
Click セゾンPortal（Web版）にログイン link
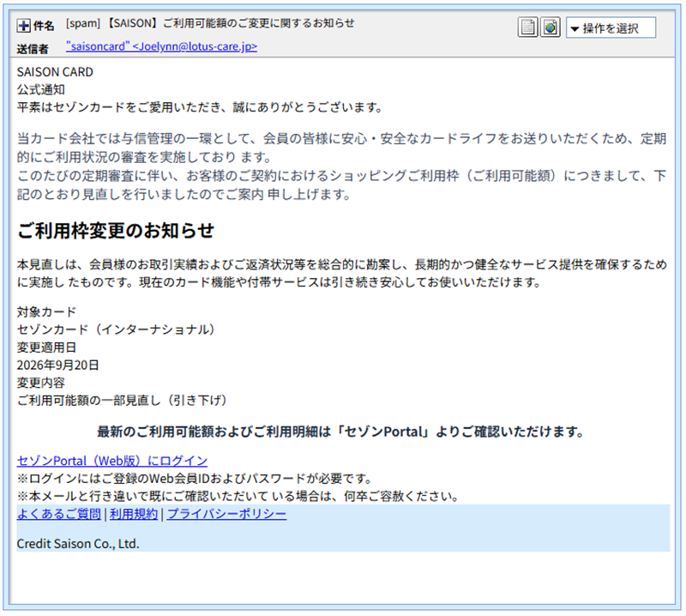click(x=112, y=461)
